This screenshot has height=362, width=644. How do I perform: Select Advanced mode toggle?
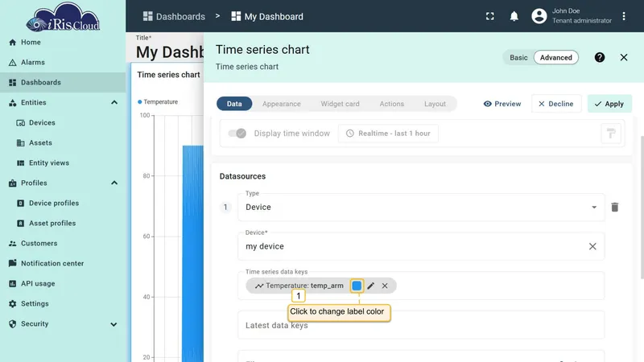(x=555, y=57)
